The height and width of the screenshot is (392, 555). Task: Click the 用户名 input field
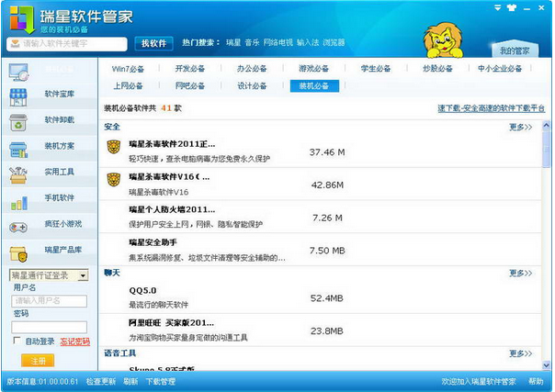click(x=49, y=301)
